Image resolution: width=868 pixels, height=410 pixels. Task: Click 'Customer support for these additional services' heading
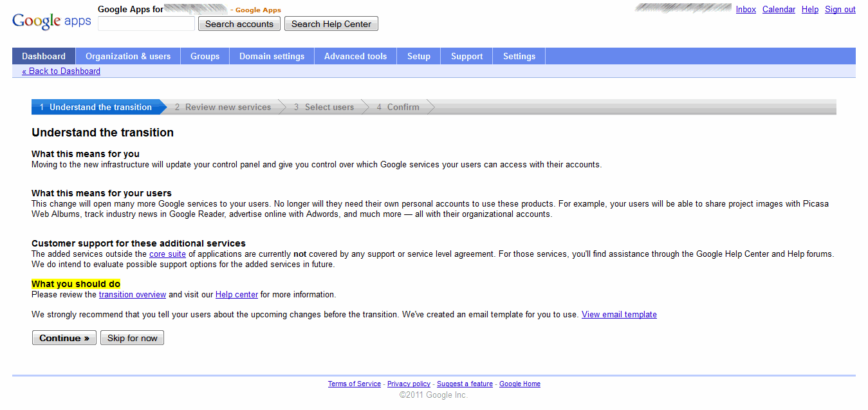[x=138, y=244]
